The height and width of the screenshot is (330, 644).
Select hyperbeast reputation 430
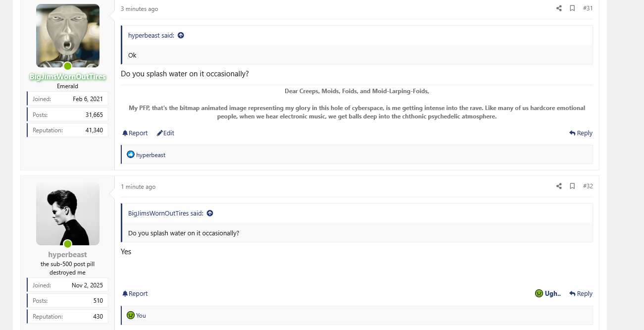[x=98, y=317]
